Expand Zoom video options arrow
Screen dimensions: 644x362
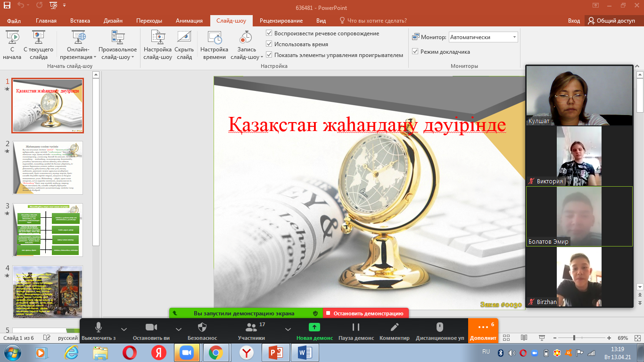pyautogui.click(x=179, y=329)
